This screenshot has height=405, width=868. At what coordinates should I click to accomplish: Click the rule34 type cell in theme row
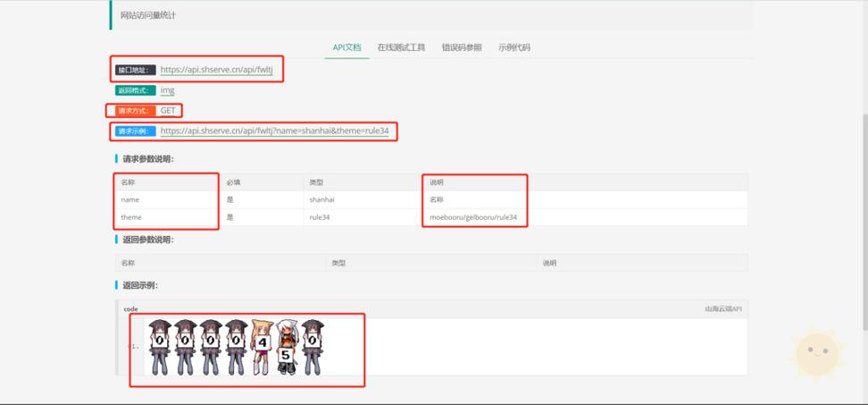click(x=363, y=217)
